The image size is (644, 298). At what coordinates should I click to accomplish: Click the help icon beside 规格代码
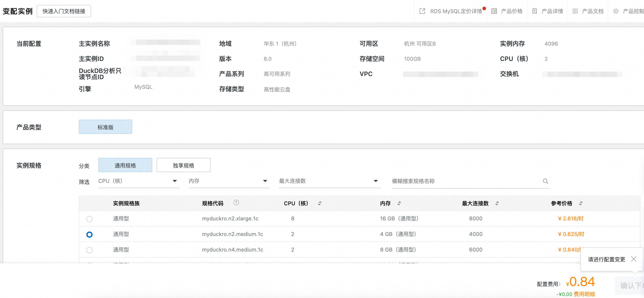236,203
